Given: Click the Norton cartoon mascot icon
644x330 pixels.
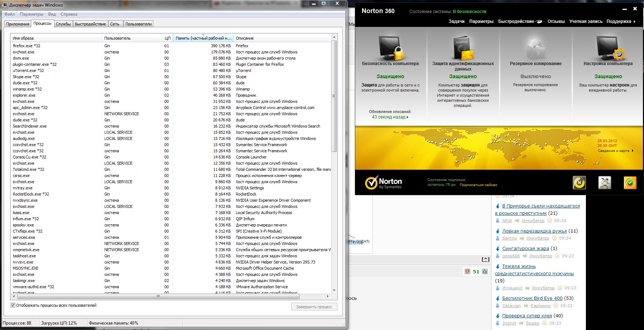Looking at the screenshot, I should pos(605,182).
